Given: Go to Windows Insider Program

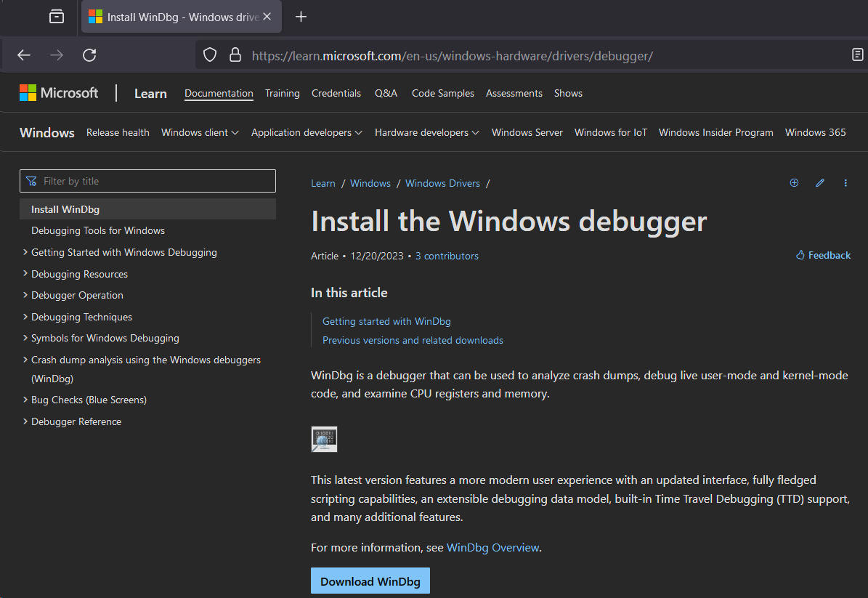Looking at the screenshot, I should click(x=715, y=132).
